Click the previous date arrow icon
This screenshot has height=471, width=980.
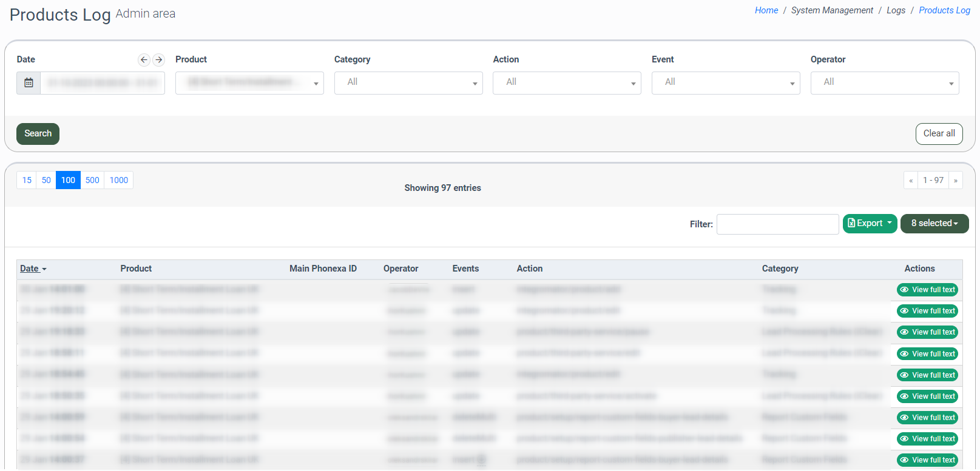point(144,59)
